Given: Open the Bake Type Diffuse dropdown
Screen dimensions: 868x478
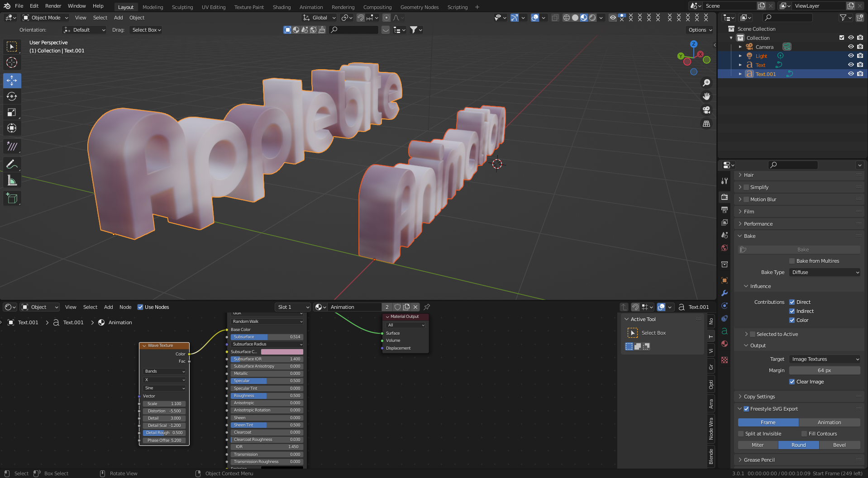Looking at the screenshot, I should (825, 272).
